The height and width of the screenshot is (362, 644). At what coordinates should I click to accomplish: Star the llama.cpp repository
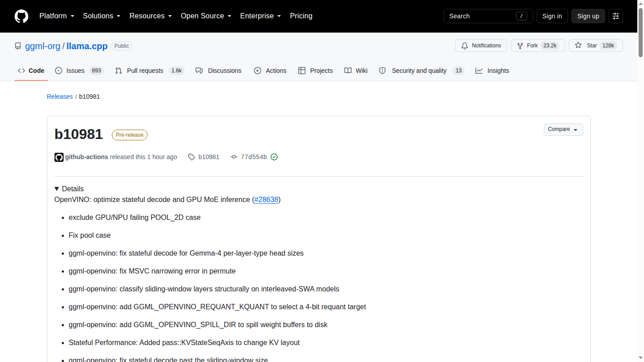(x=596, y=46)
